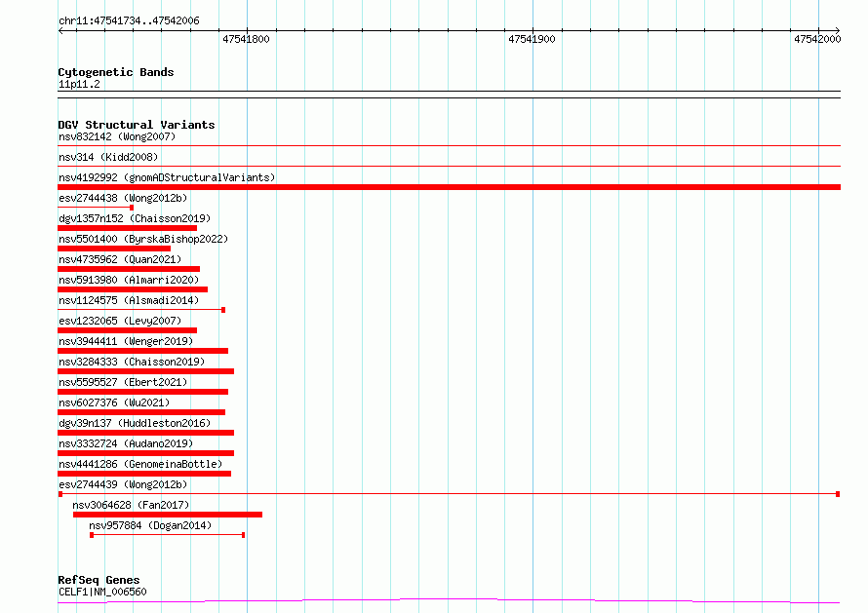Click the 47542000 ruler coordinate
Image resolution: width=868 pixels, height=613 pixels.
pyautogui.click(x=817, y=39)
